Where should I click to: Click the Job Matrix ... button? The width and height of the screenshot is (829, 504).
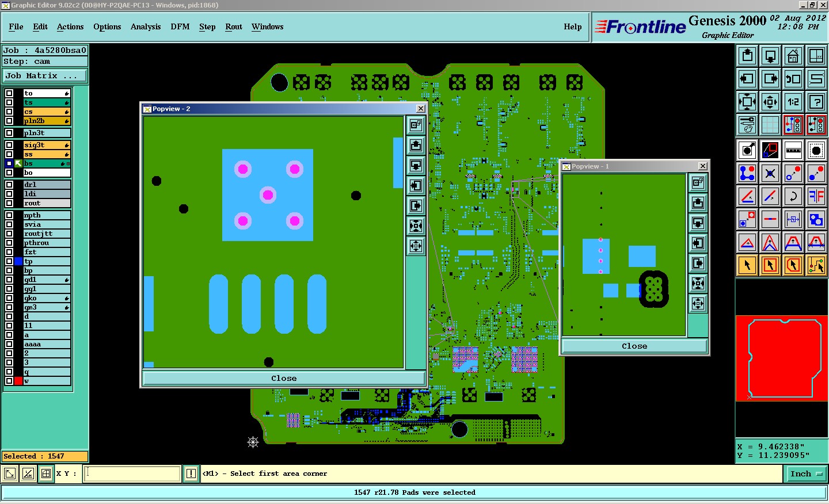click(45, 75)
